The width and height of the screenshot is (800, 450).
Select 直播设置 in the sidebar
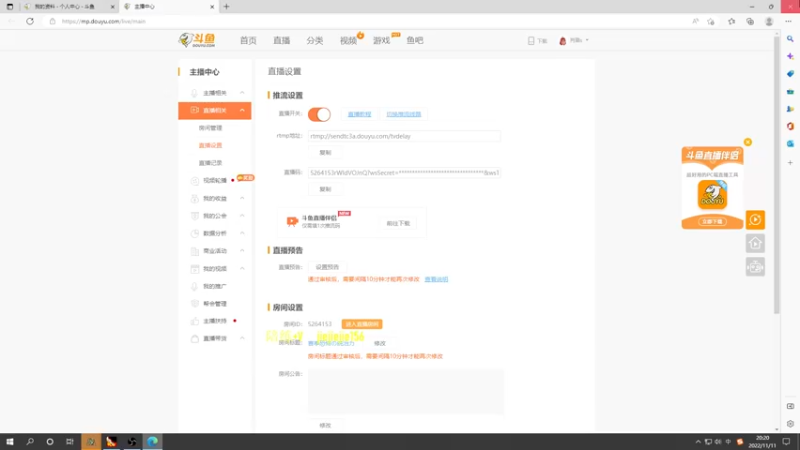[210, 145]
